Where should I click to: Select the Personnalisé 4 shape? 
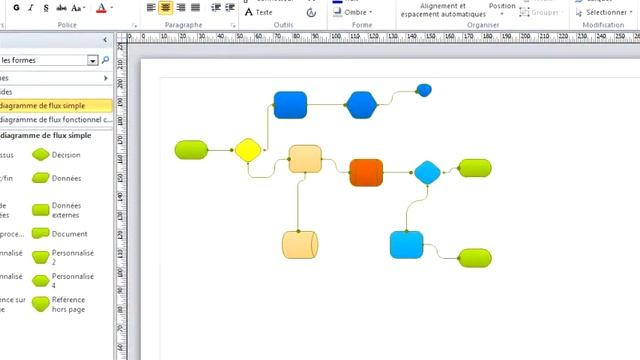pyautogui.click(x=63, y=281)
